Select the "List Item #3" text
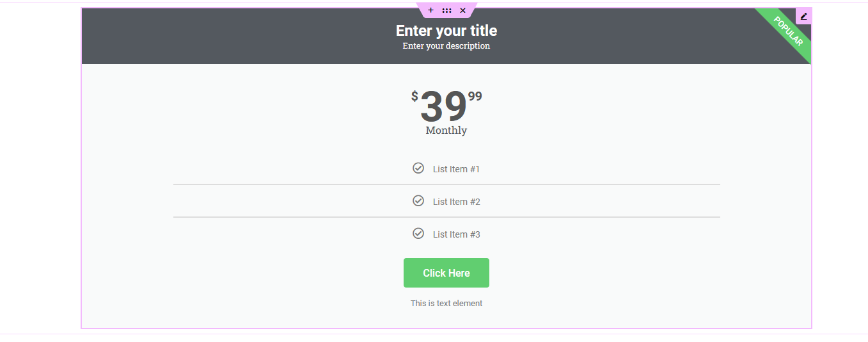Viewport: 868px width, 342px height. (x=456, y=234)
